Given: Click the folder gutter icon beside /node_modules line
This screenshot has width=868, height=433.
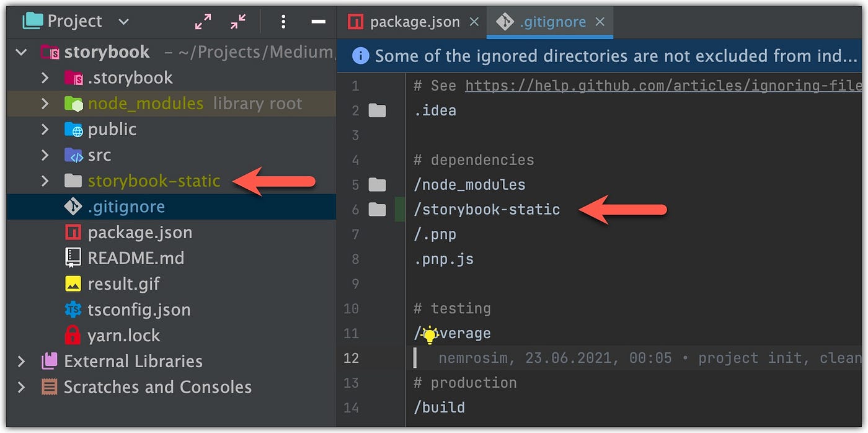Looking at the screenshot, I should (x=376, y=184).
